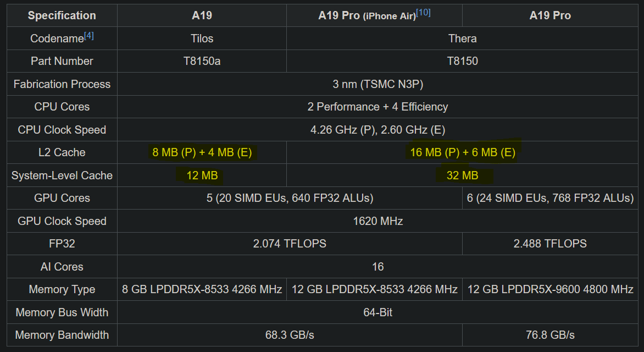The image size is (644, 352).
Task: Click the highlighted 32 MB cache value
Action: point(462,175)
